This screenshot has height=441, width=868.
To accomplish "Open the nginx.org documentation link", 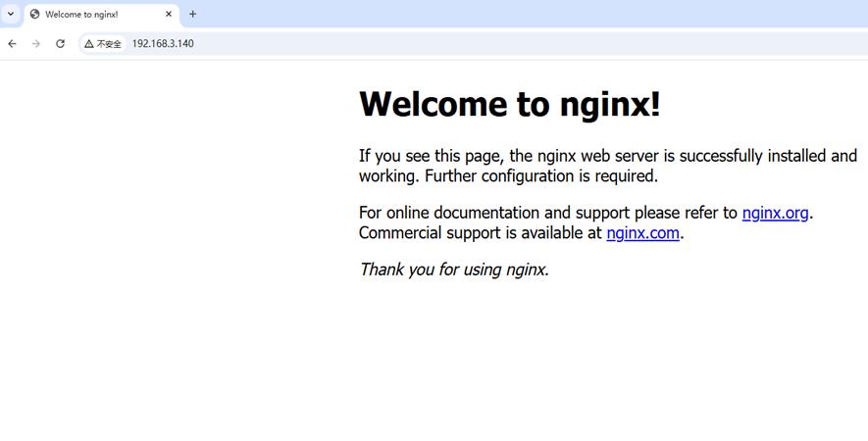I will click(775, 213).
